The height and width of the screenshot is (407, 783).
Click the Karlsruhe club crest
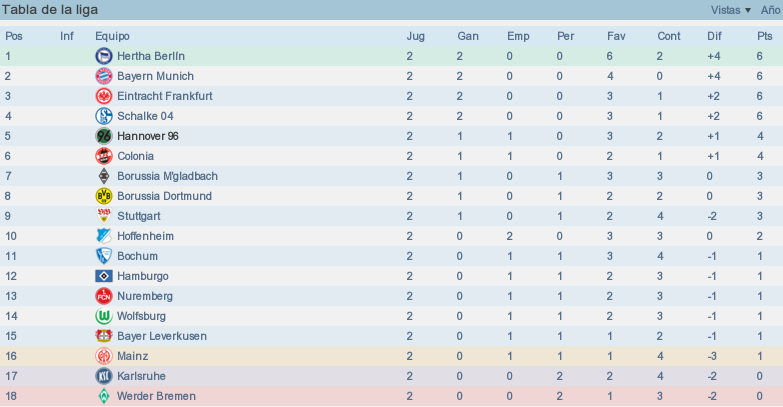[x=104, y=376]
